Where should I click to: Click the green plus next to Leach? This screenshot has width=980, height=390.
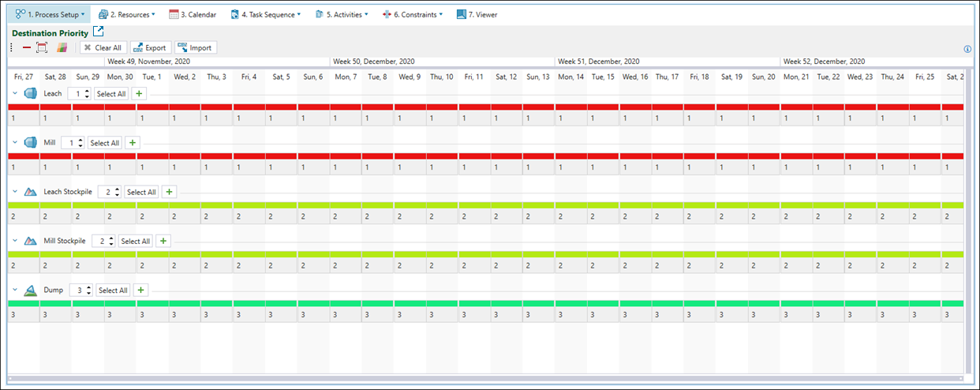(x=139, y=94)
